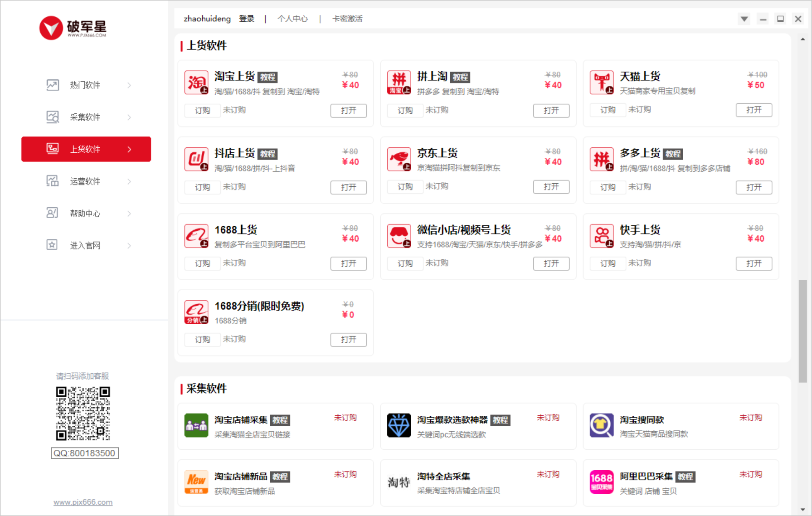The image size is (812, 516).
Task: Click the 阿里巴巴采集 1688 icon
Action: click(x=601, y=482)
